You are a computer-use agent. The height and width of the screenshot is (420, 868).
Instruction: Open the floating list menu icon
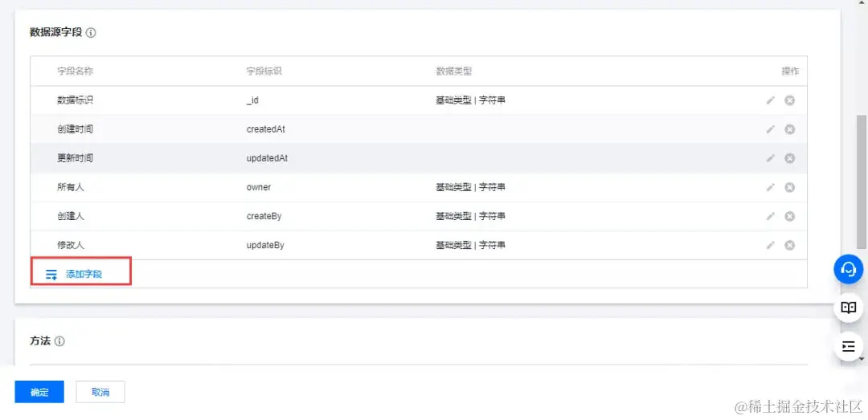849,346
